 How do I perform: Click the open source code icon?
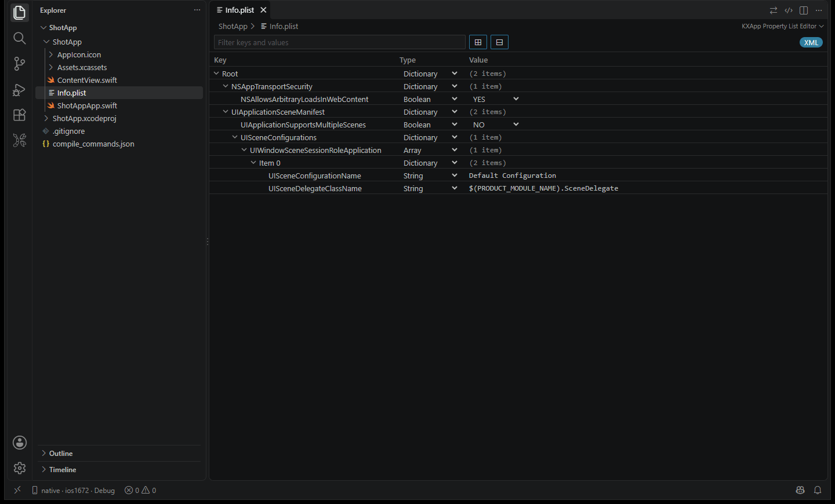coord(789,10)
